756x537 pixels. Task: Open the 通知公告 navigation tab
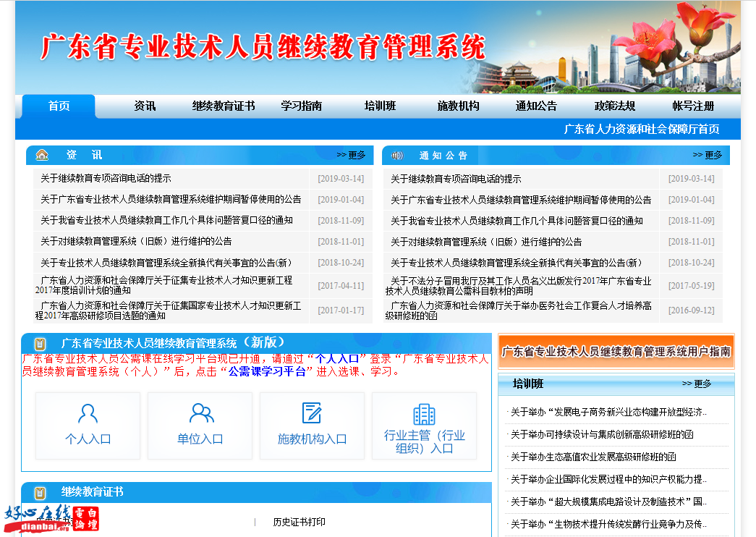point(536,106)
